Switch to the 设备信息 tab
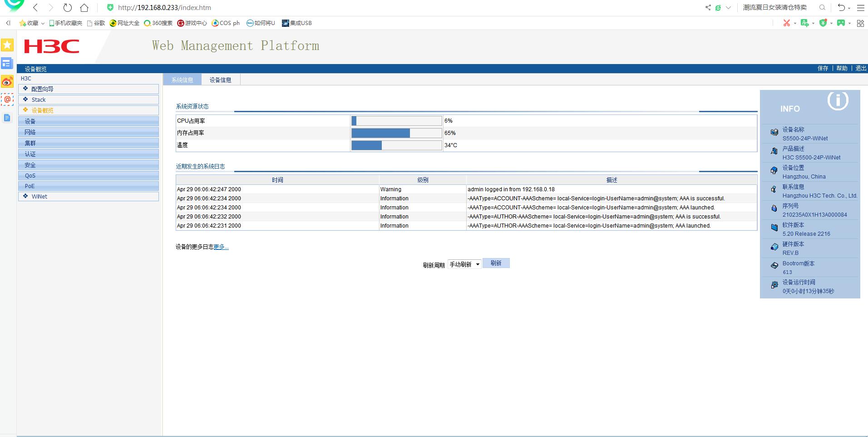The height and width of the screenshot is (437, 868). tap(221, 79)
